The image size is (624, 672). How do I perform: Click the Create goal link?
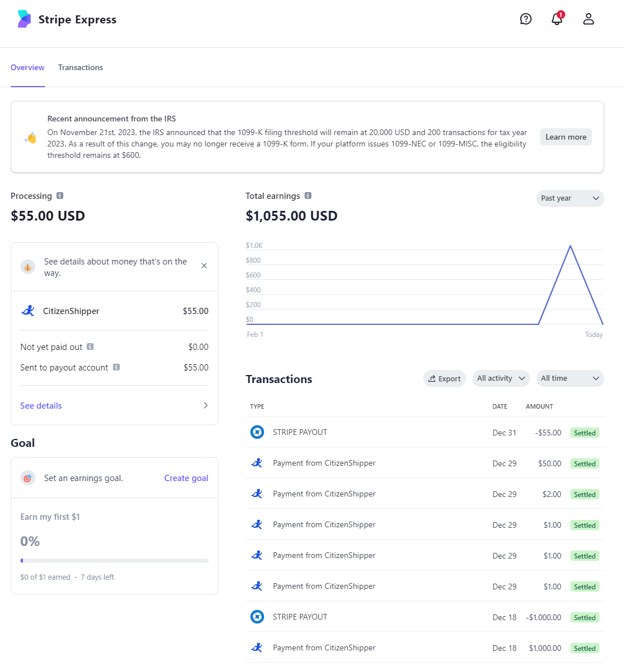pos(186,478)
